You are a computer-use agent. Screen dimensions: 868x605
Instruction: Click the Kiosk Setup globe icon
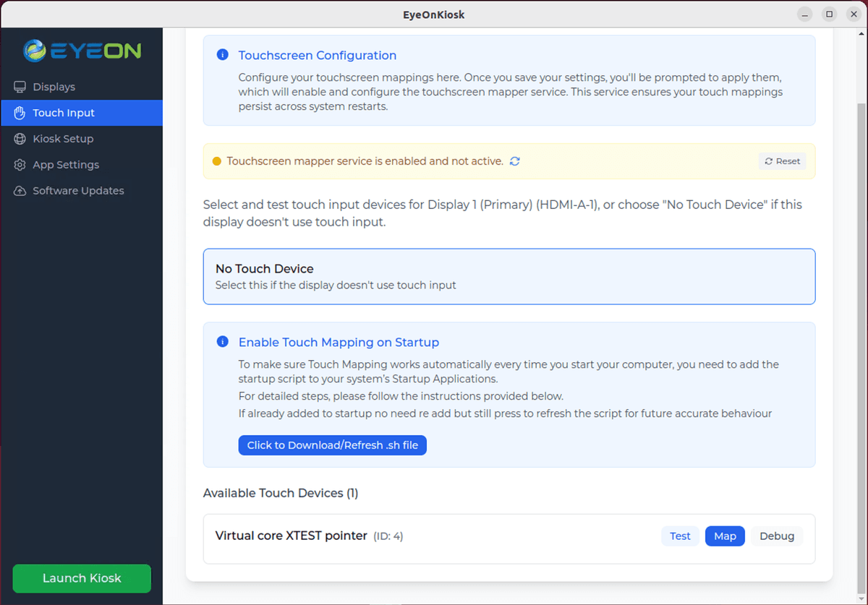tap(19, 138)
